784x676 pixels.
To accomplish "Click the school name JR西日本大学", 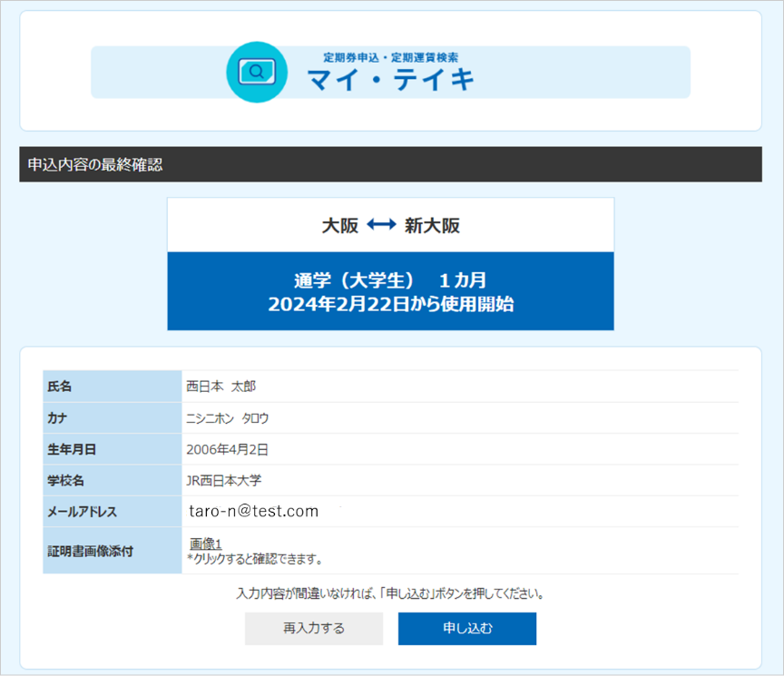I will coord(223,480).
